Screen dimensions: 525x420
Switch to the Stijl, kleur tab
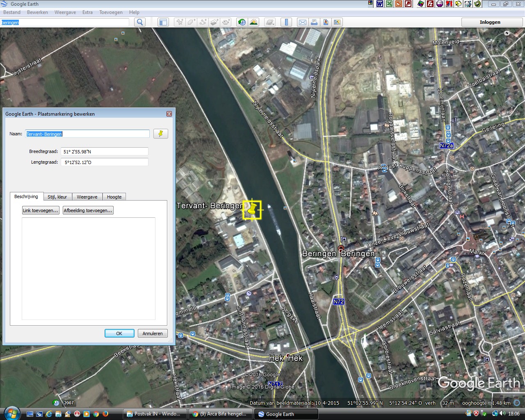coord(57,197)
